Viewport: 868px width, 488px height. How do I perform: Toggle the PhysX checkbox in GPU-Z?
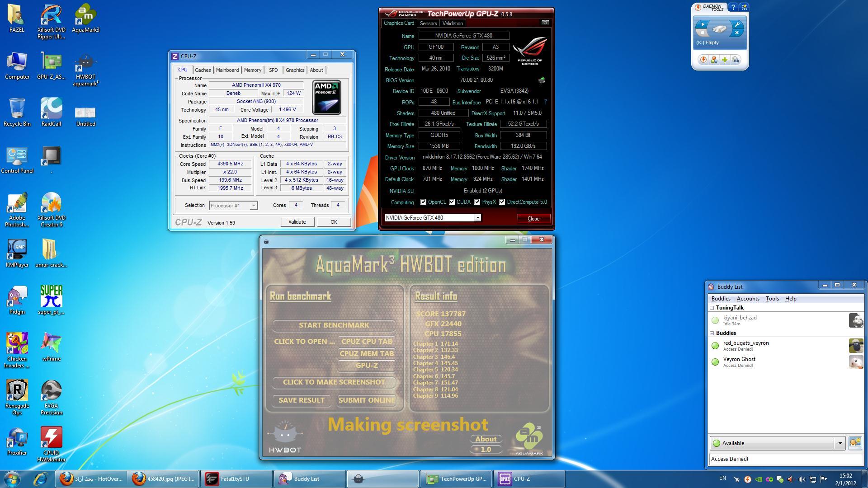[x=477, y=202]
